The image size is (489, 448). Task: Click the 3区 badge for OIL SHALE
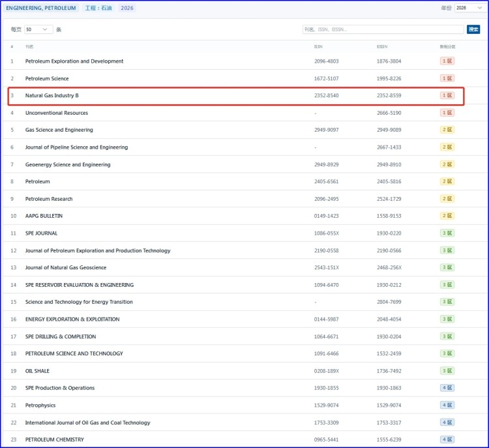447,371
